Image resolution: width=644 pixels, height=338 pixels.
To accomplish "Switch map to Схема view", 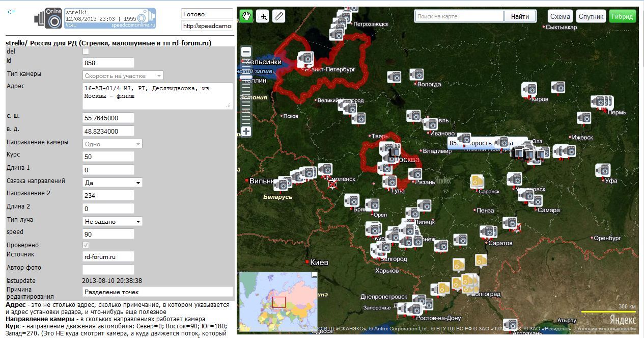I will click(x=560, y=16).
